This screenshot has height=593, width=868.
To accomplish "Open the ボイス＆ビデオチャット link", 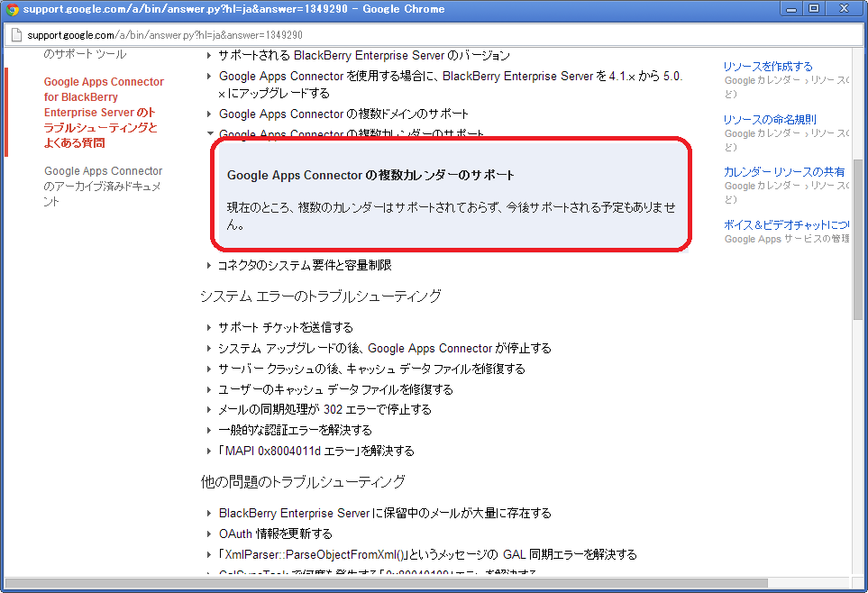I will tap(786, 224).
